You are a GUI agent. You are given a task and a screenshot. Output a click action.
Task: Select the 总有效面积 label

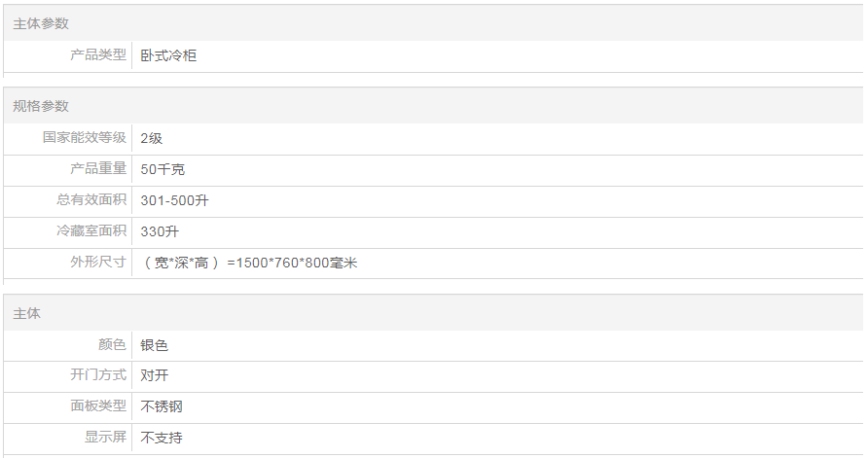91,200
